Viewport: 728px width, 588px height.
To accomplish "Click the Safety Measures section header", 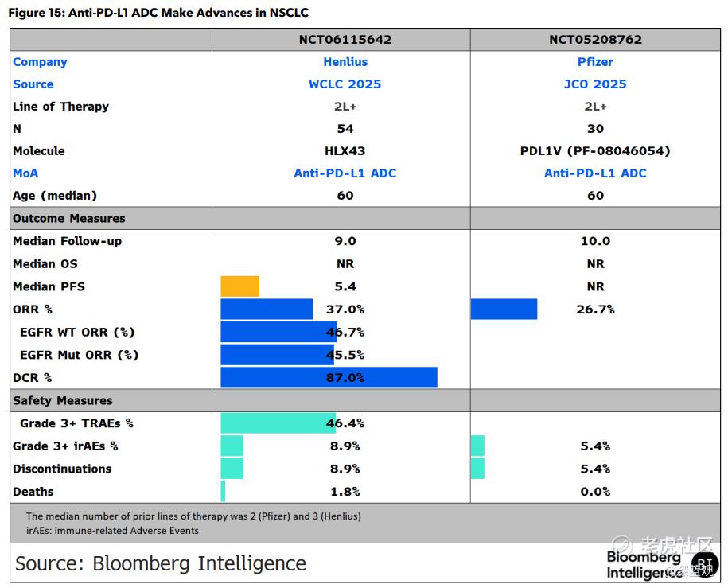I will point(63,400).
